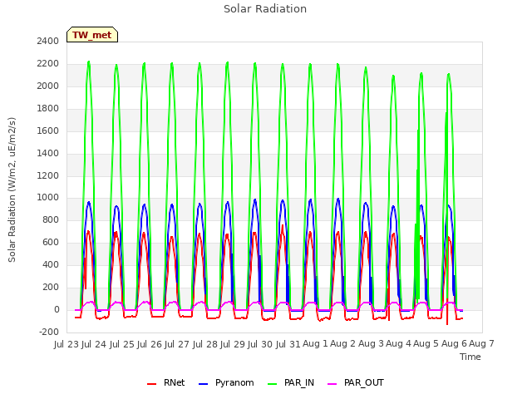Click the y-axis label Solar Radiation (W/m2, uE/m2/s)
Viewport: 532px width, 399px height.
[x=12, y=190]
